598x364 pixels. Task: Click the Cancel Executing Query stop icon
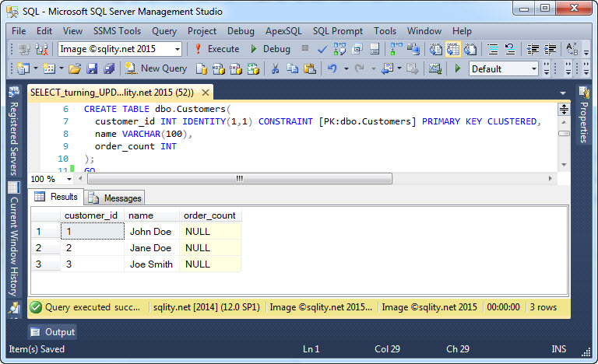304,48
